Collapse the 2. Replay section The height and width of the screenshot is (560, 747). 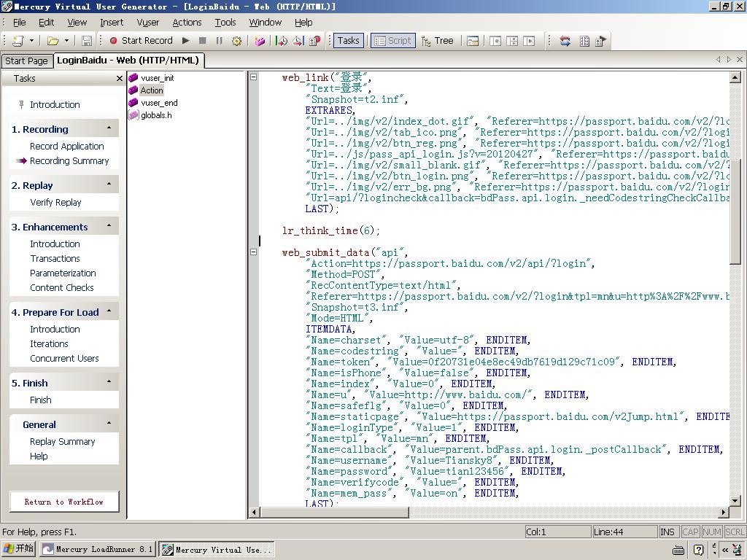[109, 184]
